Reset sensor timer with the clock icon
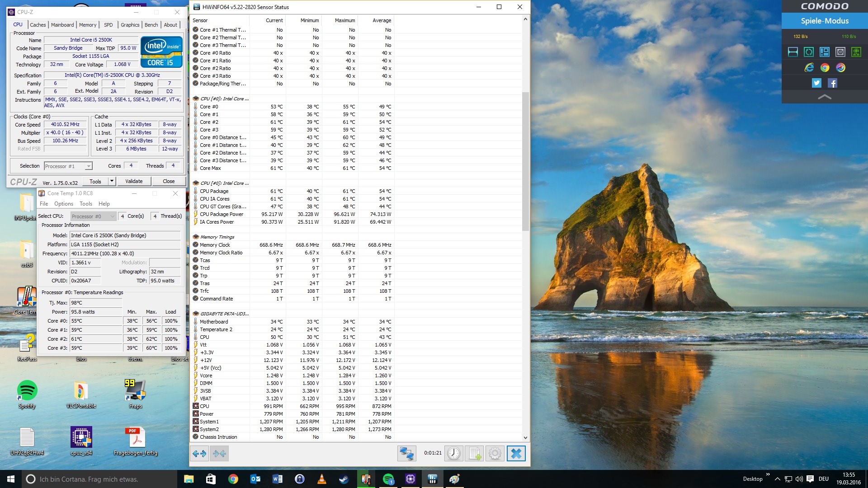Image resolution: width=868 pixels, height=488 pixels. coord(453,453)
